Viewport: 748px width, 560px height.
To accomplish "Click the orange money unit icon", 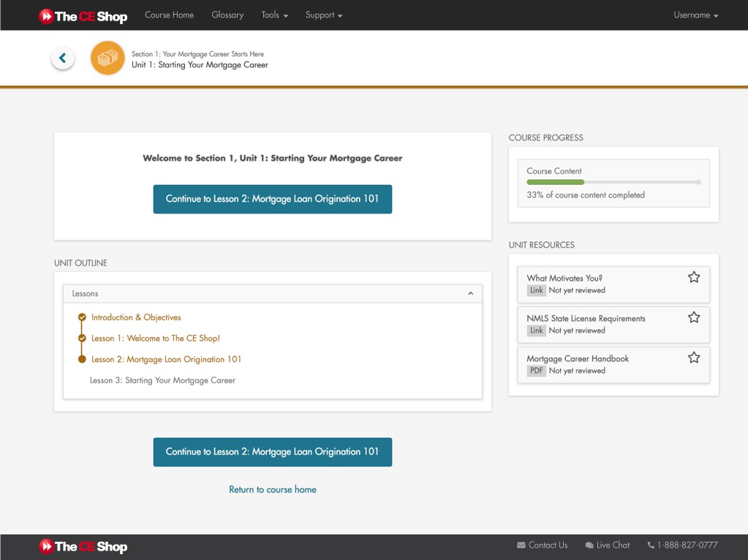I will (107, 58).
